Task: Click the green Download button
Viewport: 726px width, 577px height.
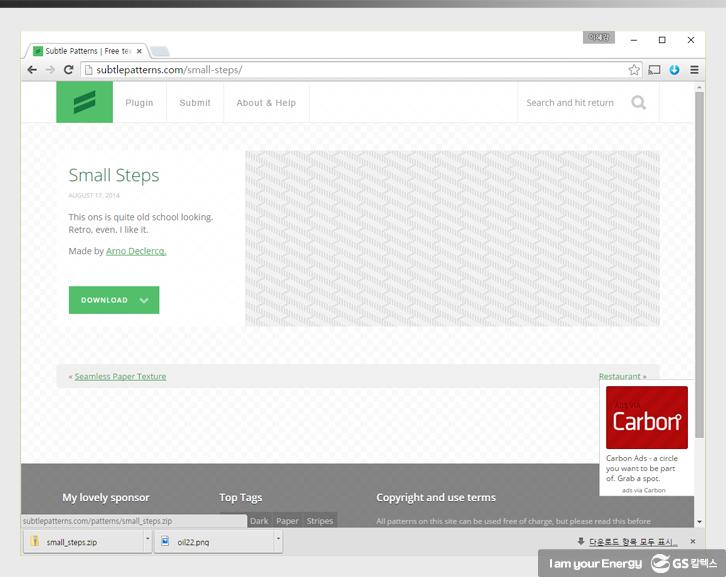Action: tap(113, 300)
